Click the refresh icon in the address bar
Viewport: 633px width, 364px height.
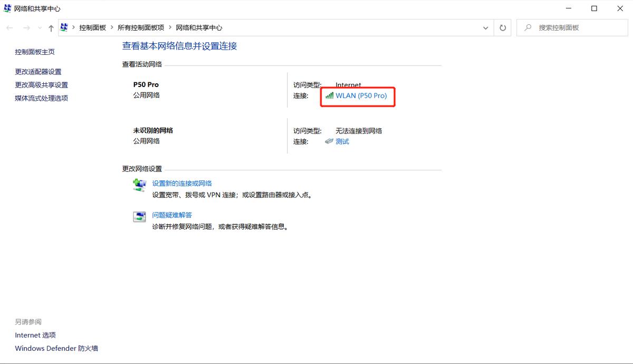coord(502,27)
